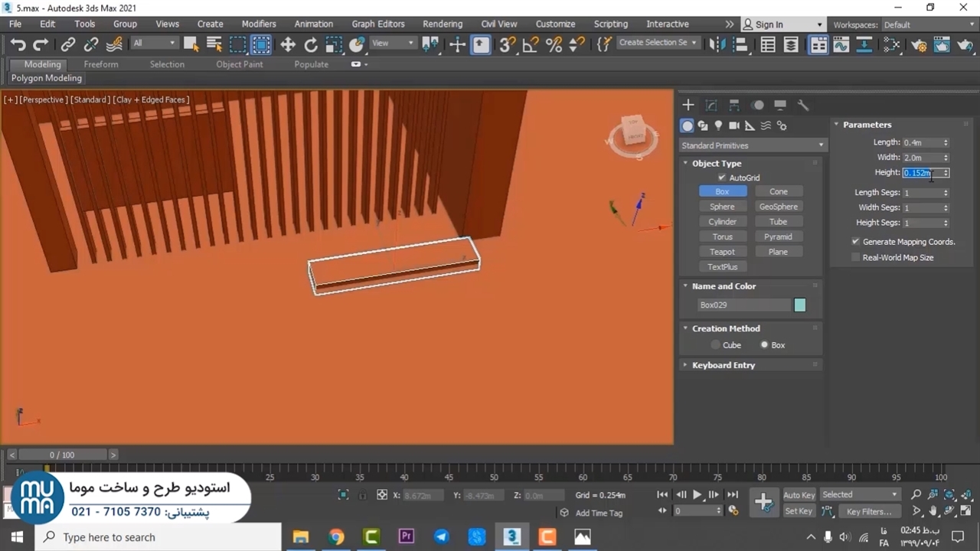The width and height of the screenshot is (980, 551).
Task: Switch to Lights category in Create panel
Action: tap(718, 126)
